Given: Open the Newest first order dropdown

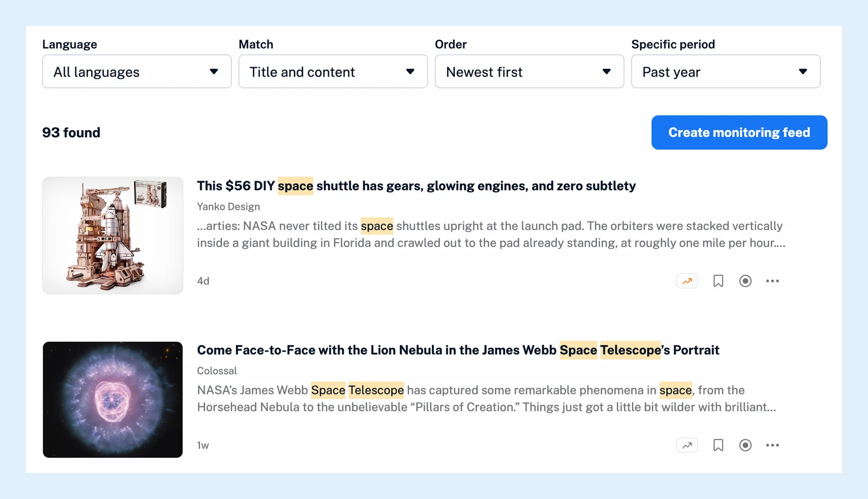Looking at the screenshot, I should tap(529, 71).
